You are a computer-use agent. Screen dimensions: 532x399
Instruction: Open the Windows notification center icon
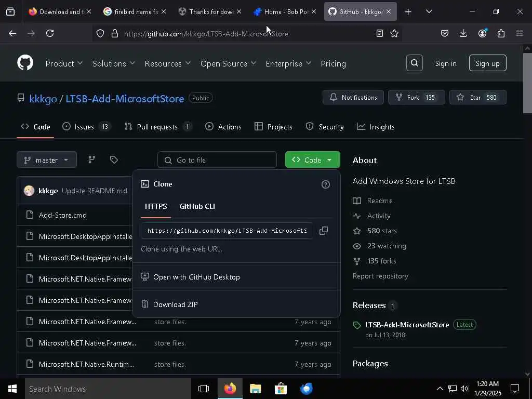[515, 389]
